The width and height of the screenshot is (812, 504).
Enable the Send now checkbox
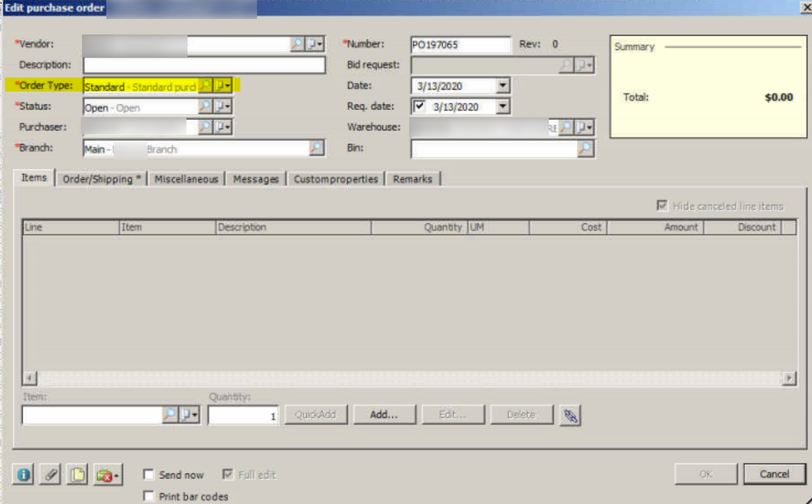tap(149, 474)
